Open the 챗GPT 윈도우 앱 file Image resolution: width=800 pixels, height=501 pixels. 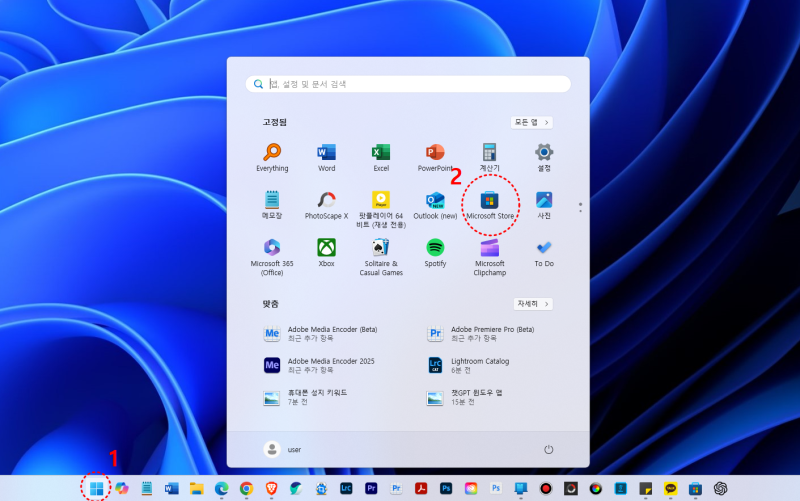[x=464, y=397]
